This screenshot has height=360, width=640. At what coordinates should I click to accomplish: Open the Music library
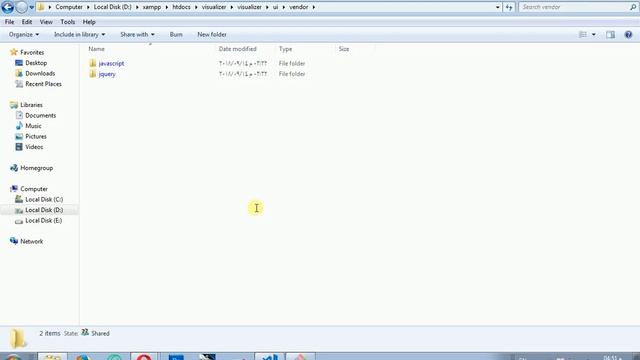point(33,126)
